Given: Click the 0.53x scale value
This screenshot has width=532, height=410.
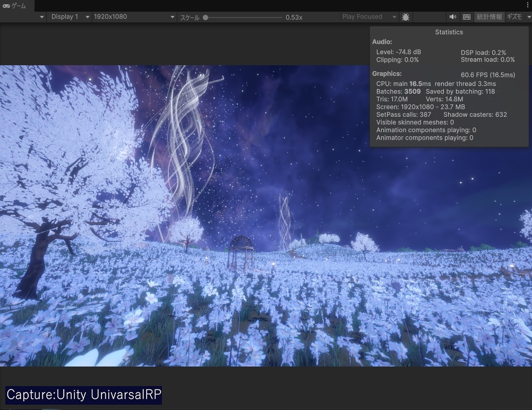Looking at the screenshot, I should (x=294, y=18).
